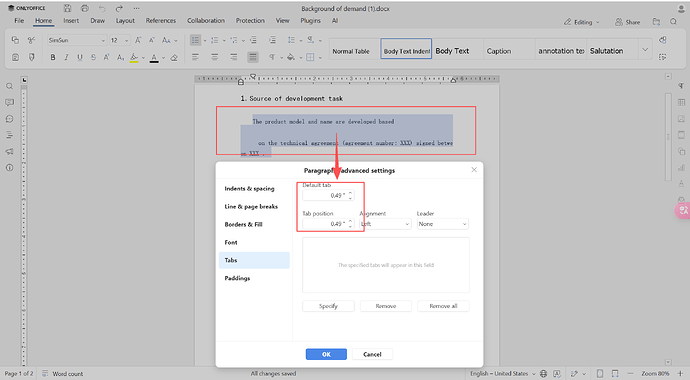Open Leader None dropdown in dialog
This screenshot has height=380, width=690.
(443, 224)
